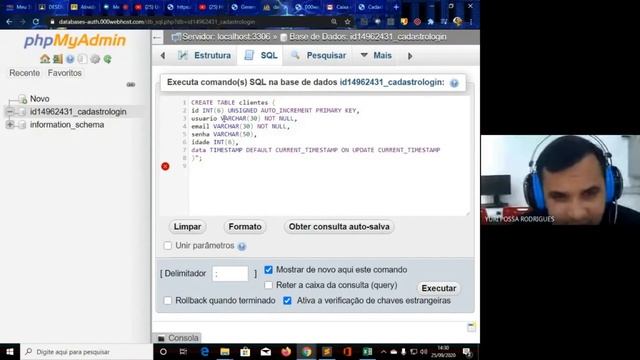The height and width of the screenshot is (360, 640).
Task: Reload the navigation panel green icon
Action: [108, 59]
